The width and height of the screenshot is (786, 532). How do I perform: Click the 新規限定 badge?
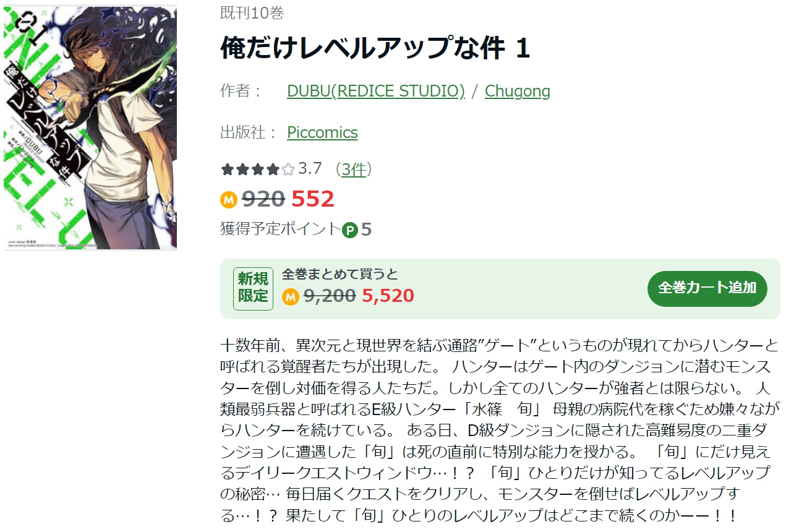point(253,288)
